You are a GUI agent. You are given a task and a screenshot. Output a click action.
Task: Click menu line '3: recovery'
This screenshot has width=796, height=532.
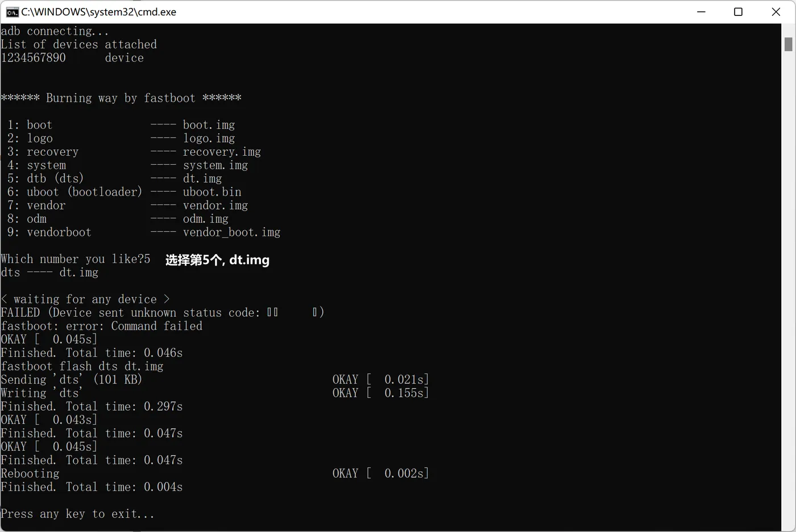(43, 152)
